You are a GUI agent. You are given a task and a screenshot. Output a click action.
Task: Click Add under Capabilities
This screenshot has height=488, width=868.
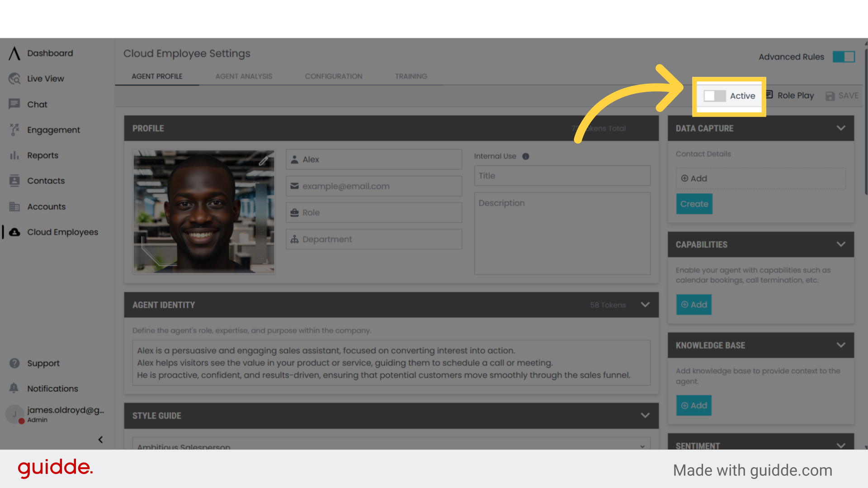pyautogui.click(x=694, y=305)
